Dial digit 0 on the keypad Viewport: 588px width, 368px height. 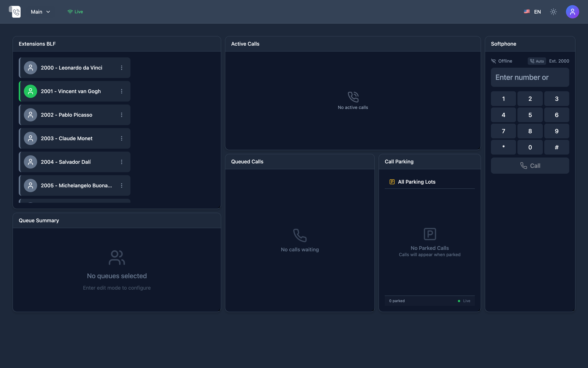[530, 147]
